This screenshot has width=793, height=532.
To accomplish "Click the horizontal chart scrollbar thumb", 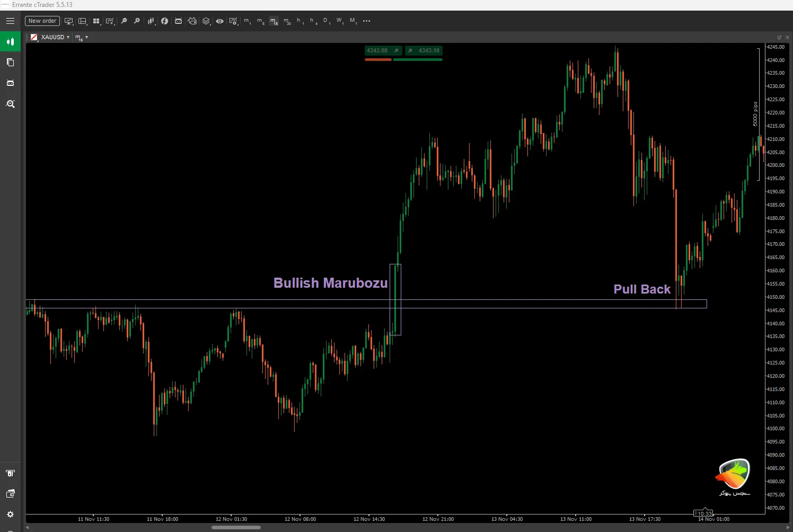I will click(x=236, y=527).
